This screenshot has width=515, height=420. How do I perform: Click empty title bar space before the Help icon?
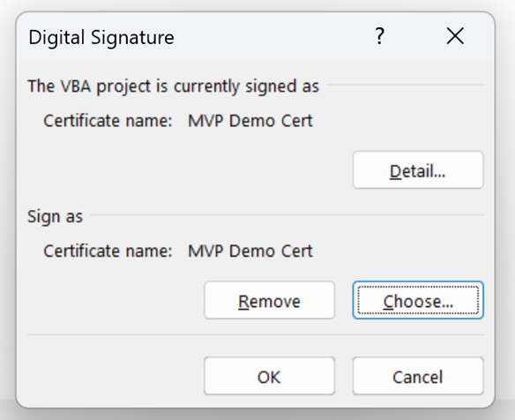(272, 37)
